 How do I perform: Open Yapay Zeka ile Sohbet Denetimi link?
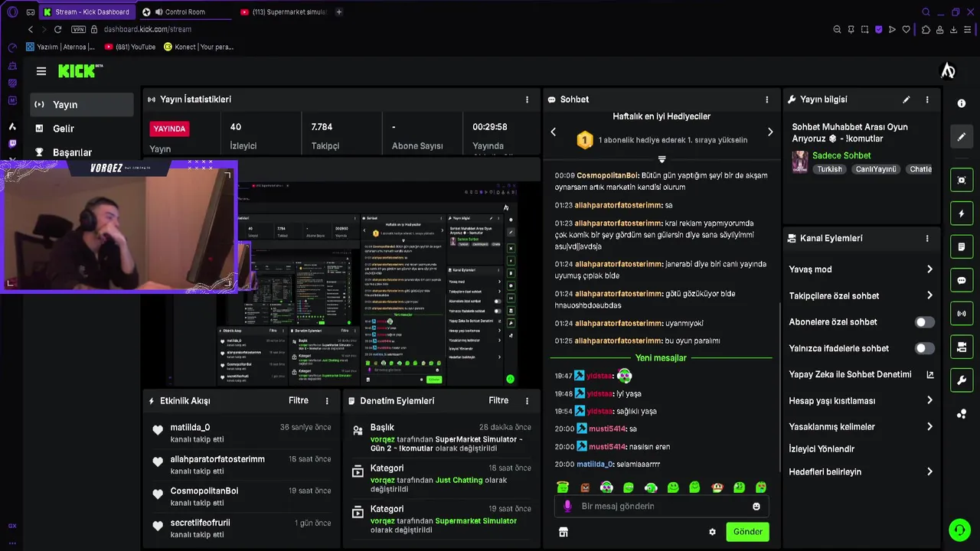pyautogui.click(x=861, y=374)
